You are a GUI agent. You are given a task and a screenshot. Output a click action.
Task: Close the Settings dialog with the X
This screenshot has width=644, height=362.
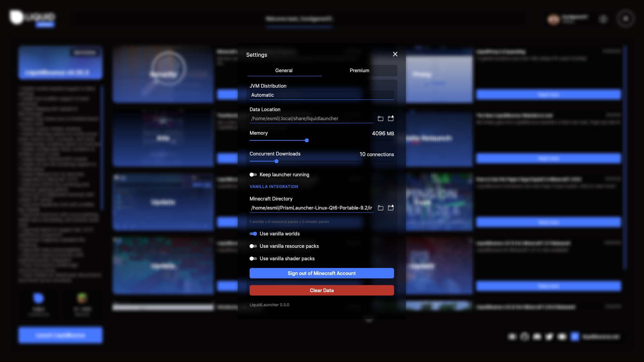pos(395,54)
